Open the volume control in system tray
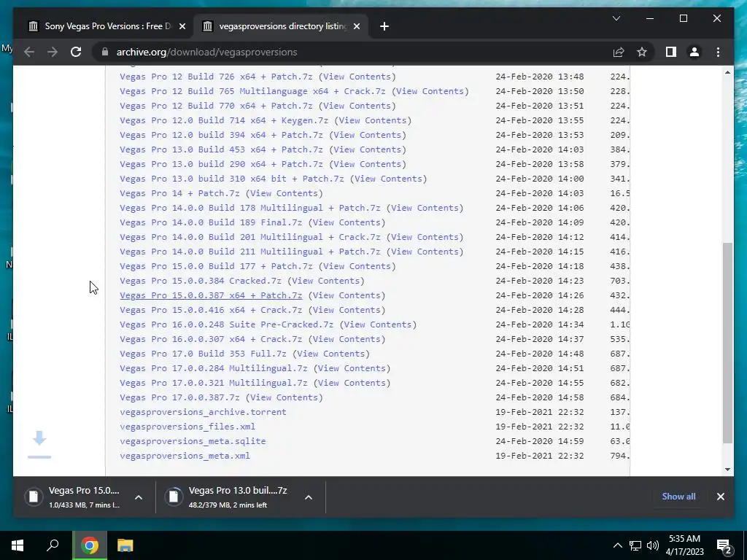The height and width of the screenshot is (560, 747). (653, 545)
